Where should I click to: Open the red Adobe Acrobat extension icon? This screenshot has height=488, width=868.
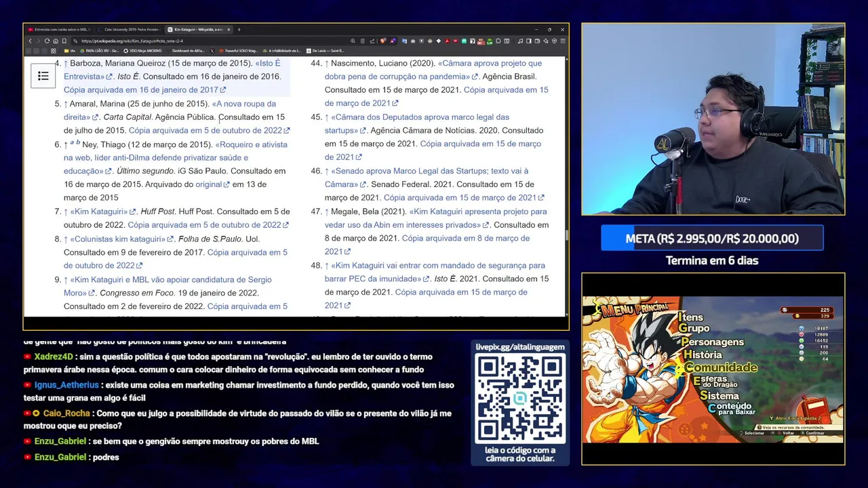pyautogui.click(x=448, y=41)
